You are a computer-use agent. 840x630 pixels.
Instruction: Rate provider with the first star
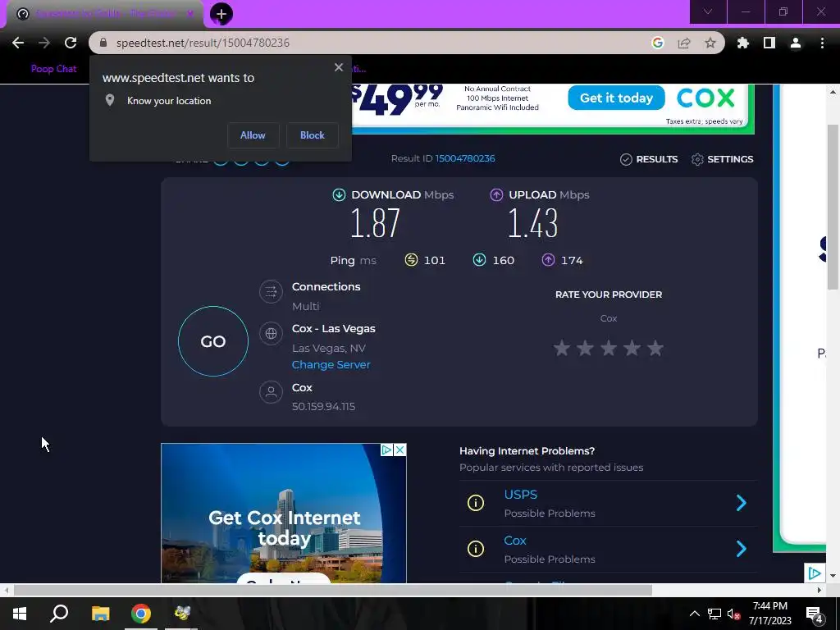pyautogui.click(x=562, y=348)
